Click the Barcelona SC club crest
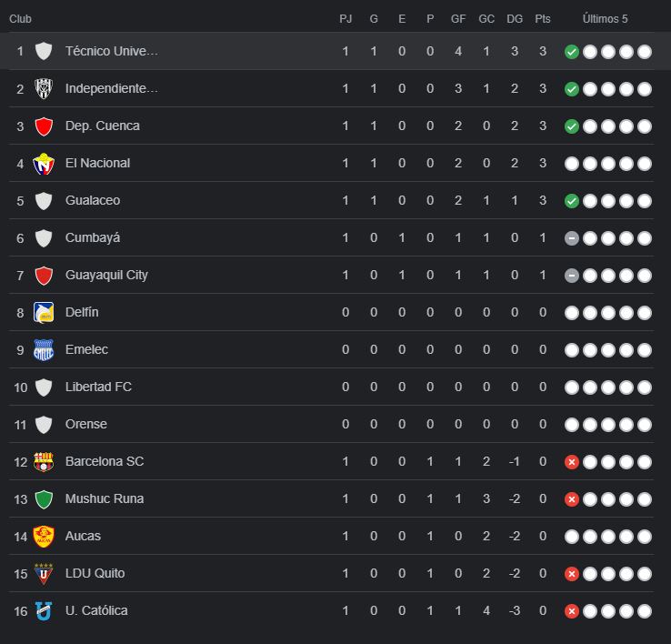Image resolution: width=671 pixels, height=644 pixels. (44, 461)
